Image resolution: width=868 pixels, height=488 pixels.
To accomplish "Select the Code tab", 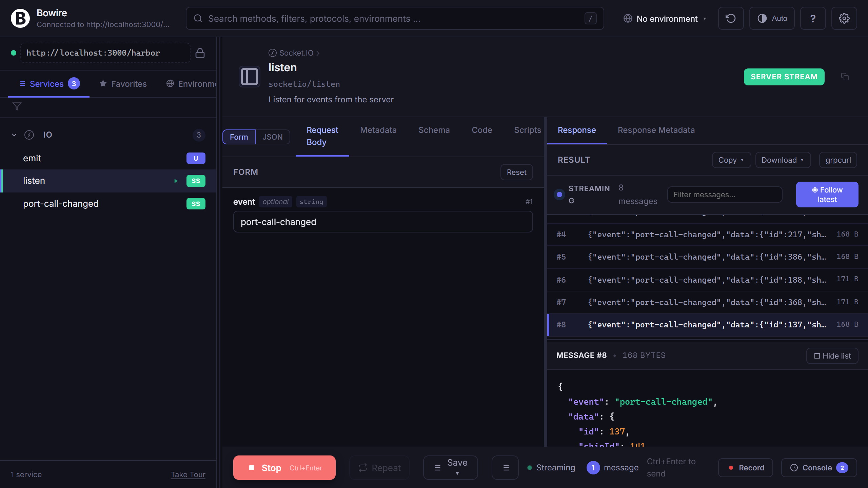I will coord(482,130).
